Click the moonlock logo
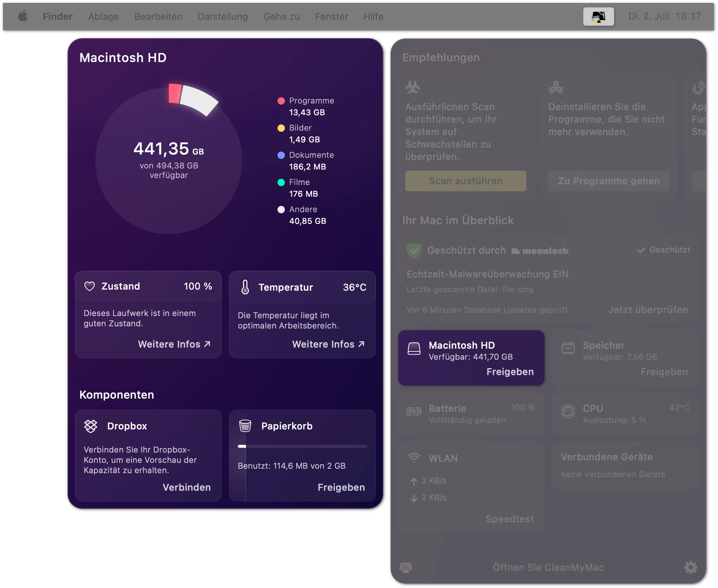 [x=540, y=251]
